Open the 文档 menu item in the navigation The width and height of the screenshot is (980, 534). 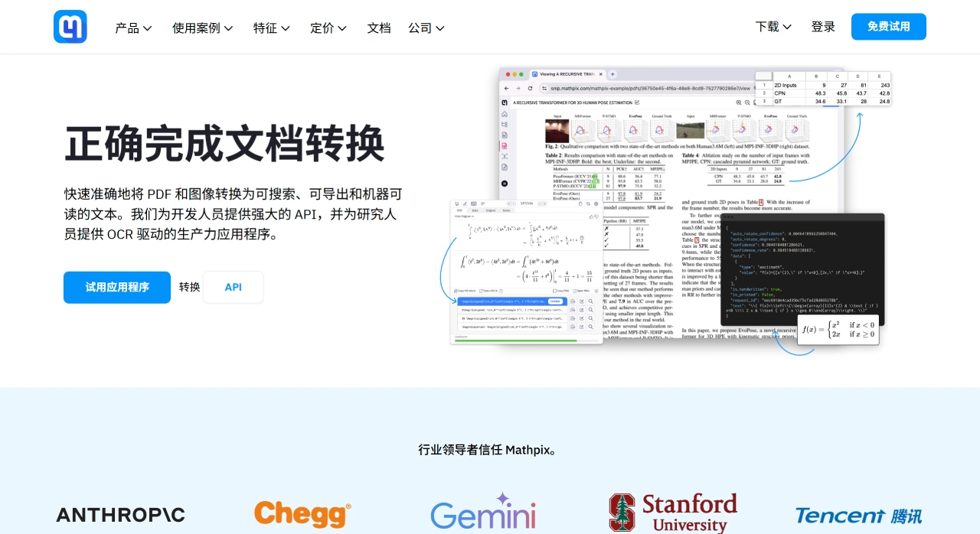click(x=378, y=28)
